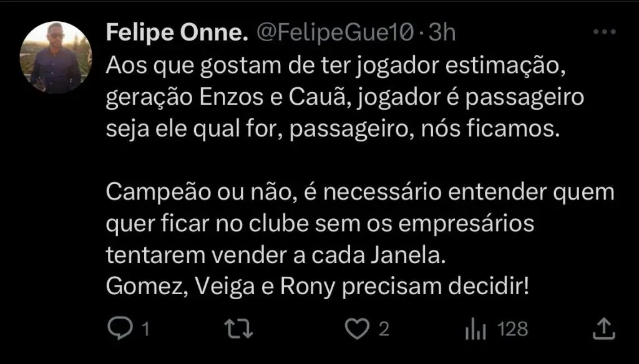Click the reply speech bubble icon
The width and height of the screenshot is (639, 364).
point(118,328)
